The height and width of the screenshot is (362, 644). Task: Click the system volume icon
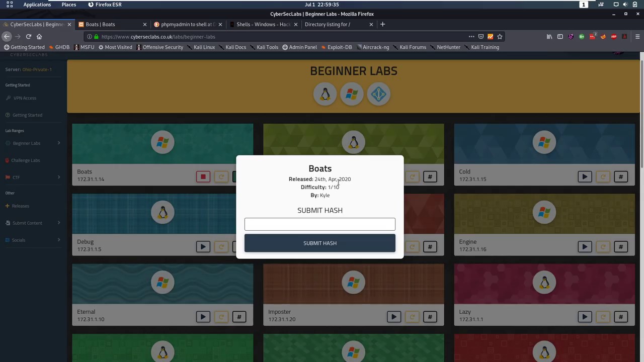click(x=625, y=5)
